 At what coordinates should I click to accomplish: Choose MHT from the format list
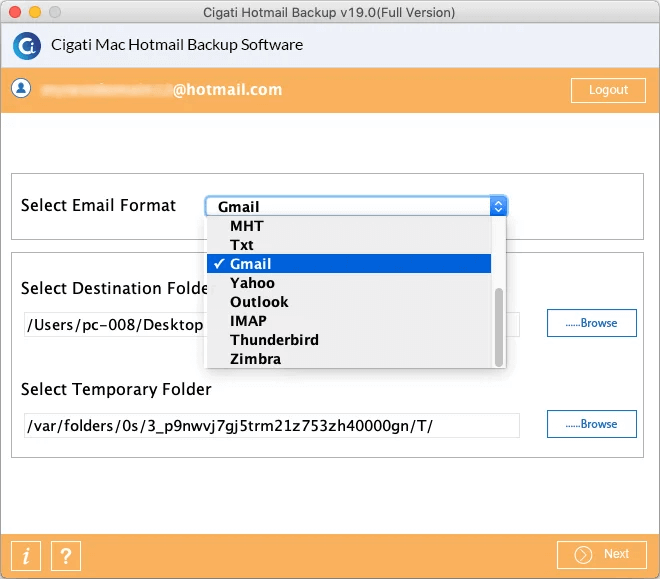[x=349, y=226]
